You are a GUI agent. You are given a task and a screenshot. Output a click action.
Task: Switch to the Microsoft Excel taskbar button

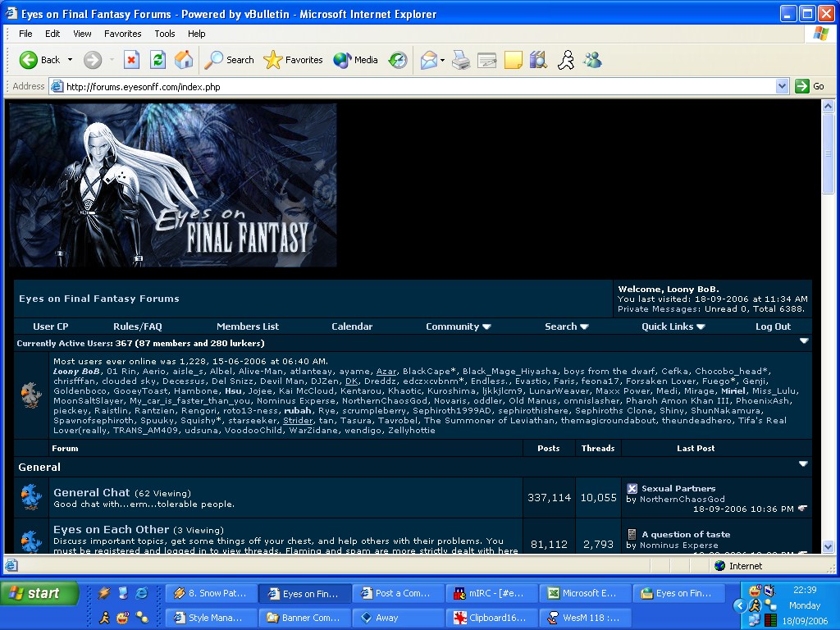coord(585,593)
